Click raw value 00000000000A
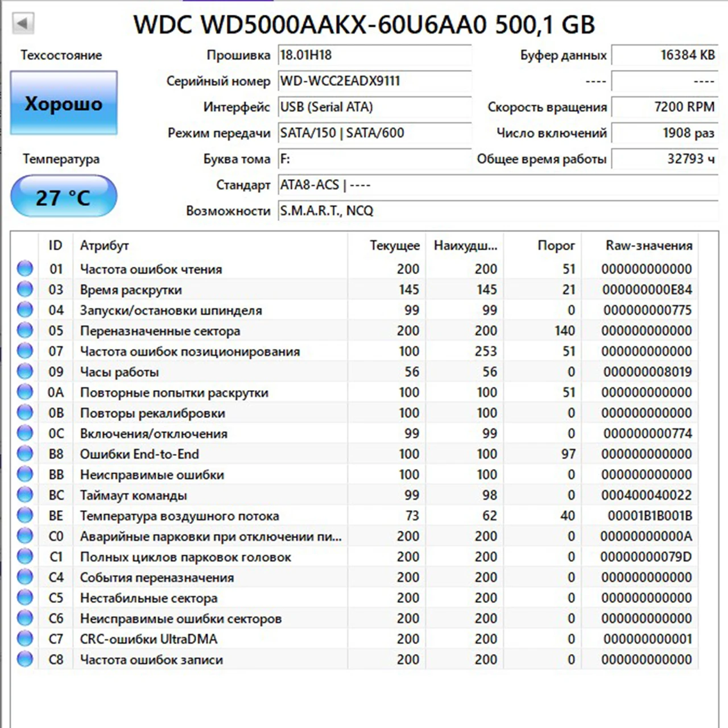 point(646,536)
